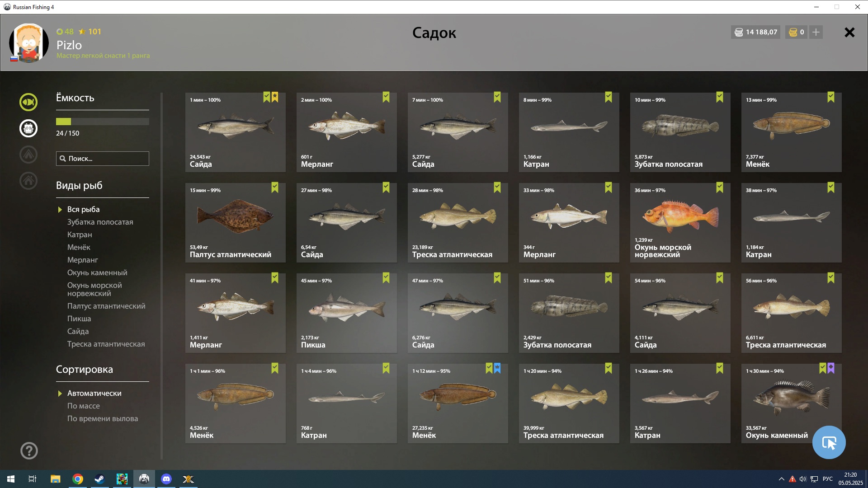Click the volume icon in system tray

click(803, 479)
